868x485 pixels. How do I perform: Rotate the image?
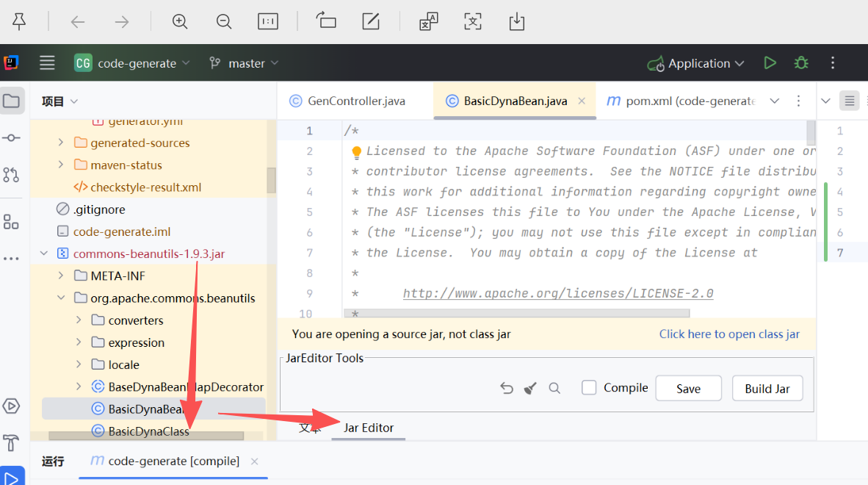tap(326, 21)
